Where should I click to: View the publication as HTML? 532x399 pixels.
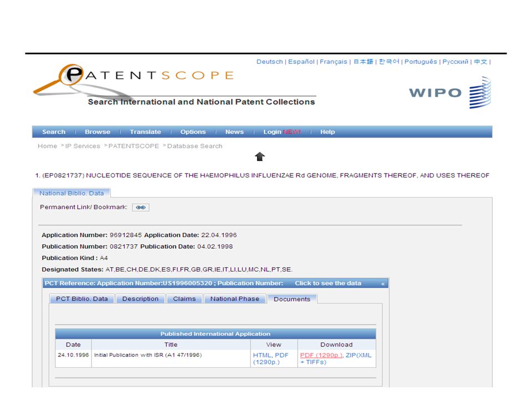click(262, 355)
